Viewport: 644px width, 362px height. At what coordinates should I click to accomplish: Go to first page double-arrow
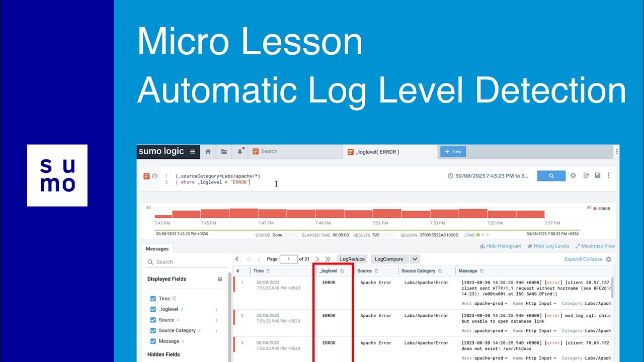[249, 259]
